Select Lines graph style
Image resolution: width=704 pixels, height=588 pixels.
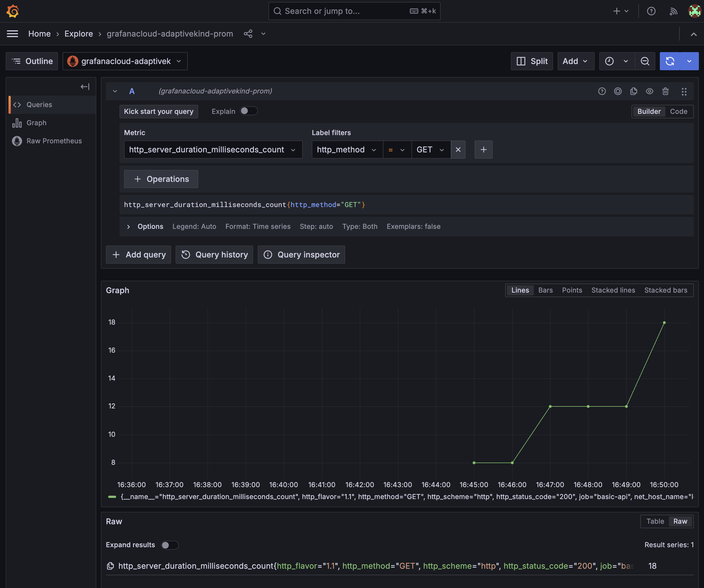[x=520, y=290]
